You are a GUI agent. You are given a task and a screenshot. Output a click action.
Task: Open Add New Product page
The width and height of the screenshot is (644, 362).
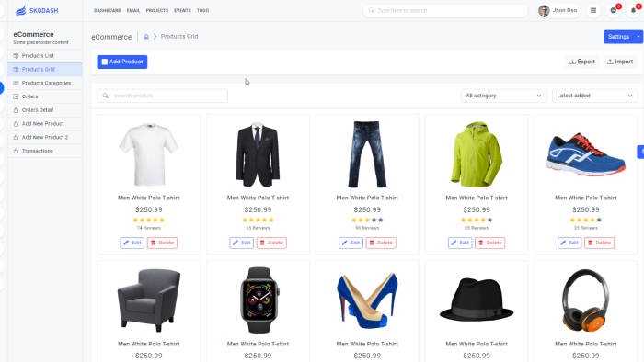coord(45,123)
